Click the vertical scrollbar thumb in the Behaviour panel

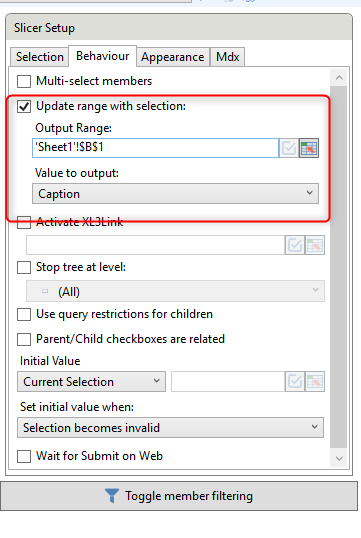[x=339, y=267]
